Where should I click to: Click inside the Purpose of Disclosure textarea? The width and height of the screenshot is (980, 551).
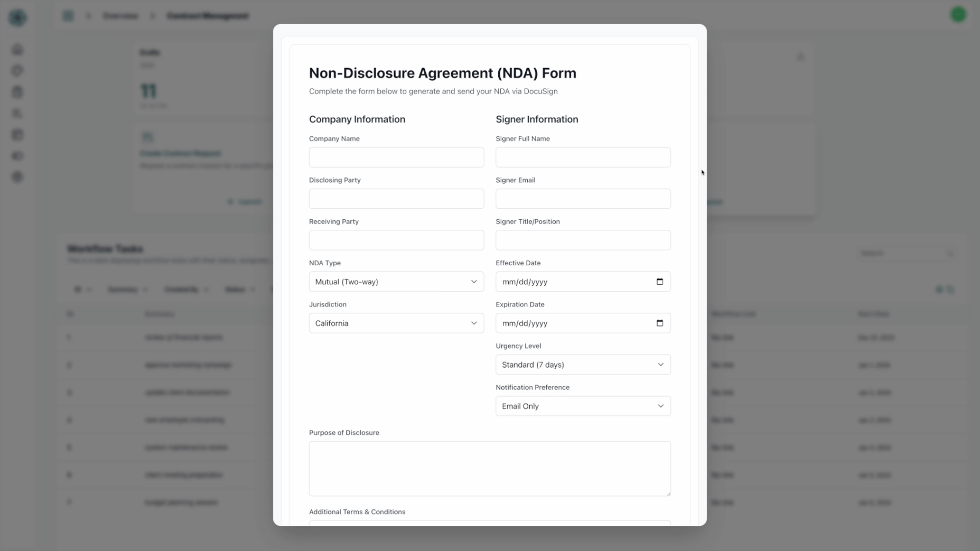pos(489,468)
